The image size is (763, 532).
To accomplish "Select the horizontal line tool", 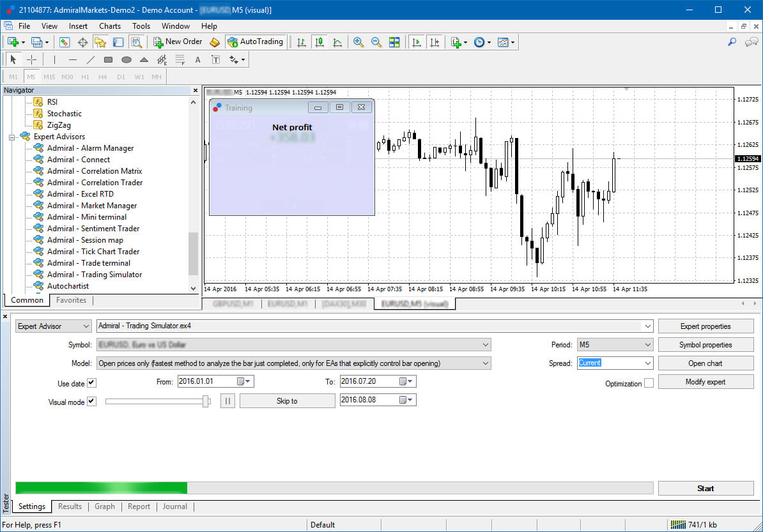I will tap(72, 59).
